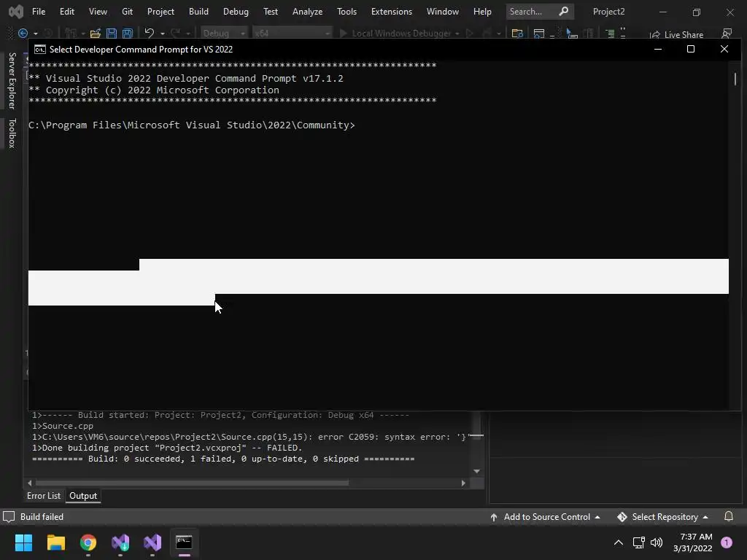Open the Project menu

point(160,12)
